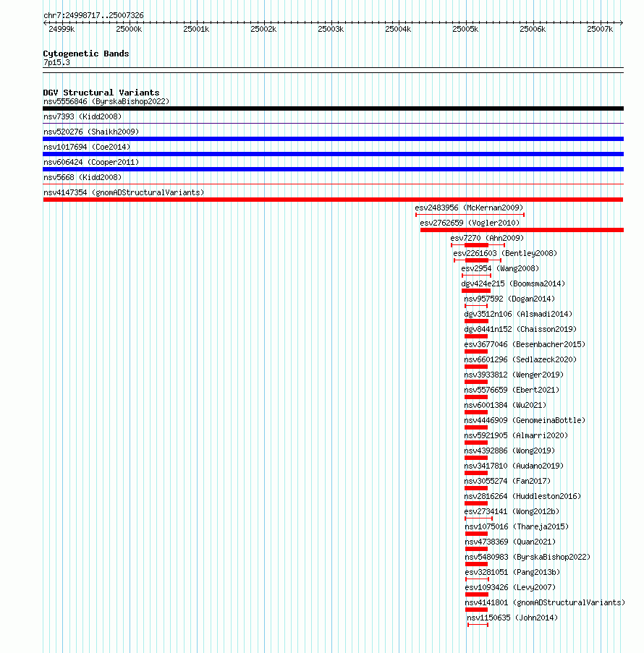Click nsv5576659 (Ebert2021) label
This screenshot has width=644, height=653.
tap(512, 390)
